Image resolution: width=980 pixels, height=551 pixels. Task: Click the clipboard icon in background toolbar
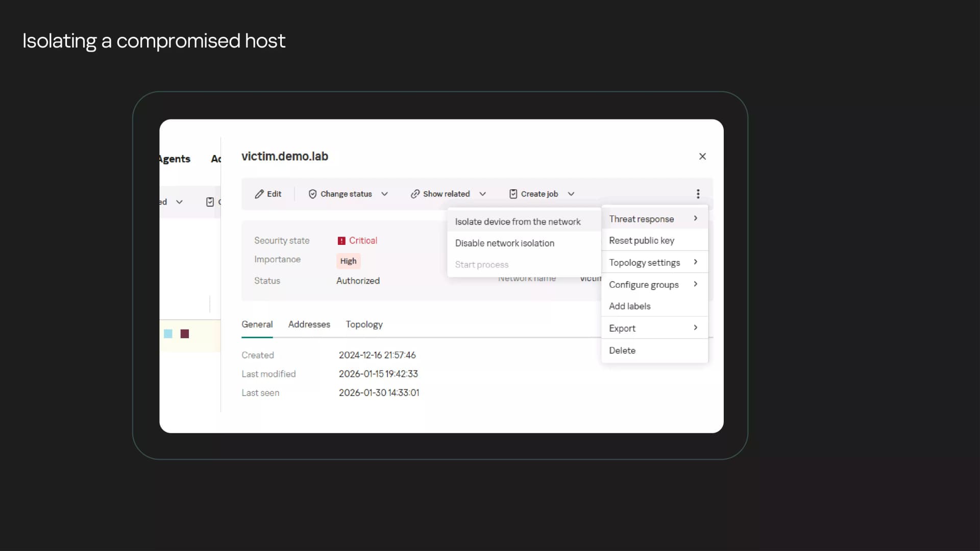(210, 202)
